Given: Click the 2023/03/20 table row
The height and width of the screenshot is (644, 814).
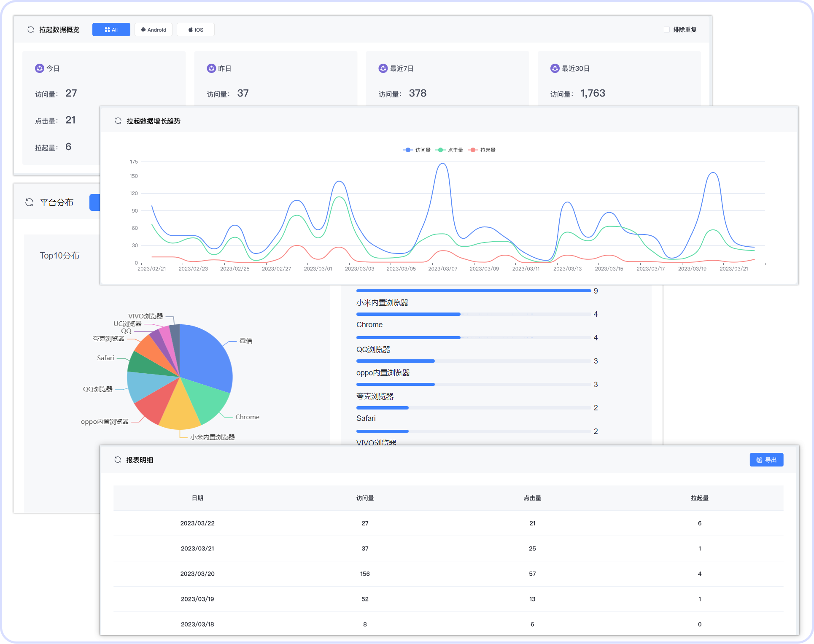Looking at the screenshot, I should tap(448, 574).
